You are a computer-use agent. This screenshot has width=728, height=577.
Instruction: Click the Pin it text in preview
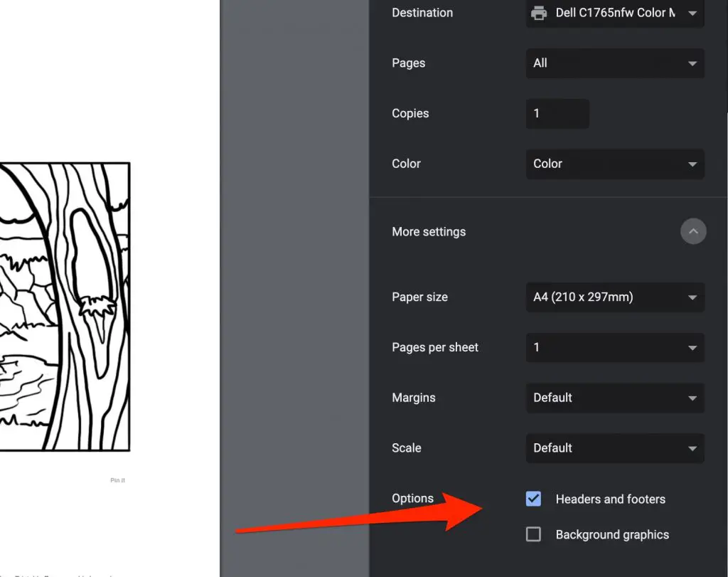tap(117, 480)
